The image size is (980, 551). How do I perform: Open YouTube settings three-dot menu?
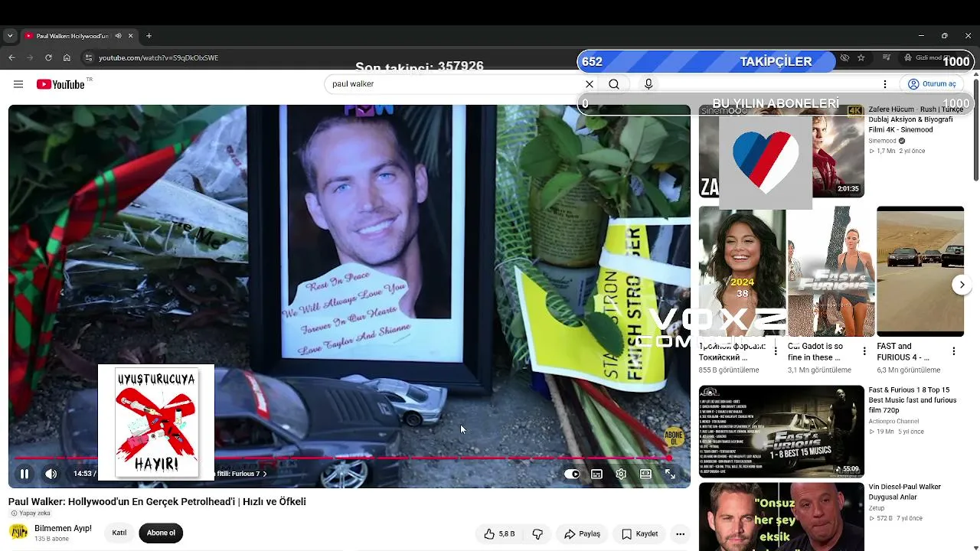pyautogui.click(x=885, y=84)
